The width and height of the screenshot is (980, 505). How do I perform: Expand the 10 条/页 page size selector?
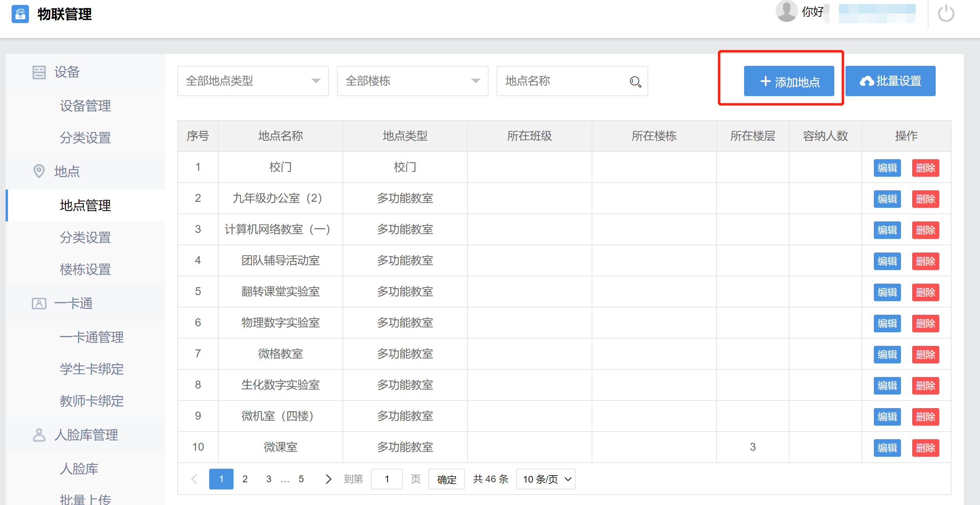(x=545, y=479)
